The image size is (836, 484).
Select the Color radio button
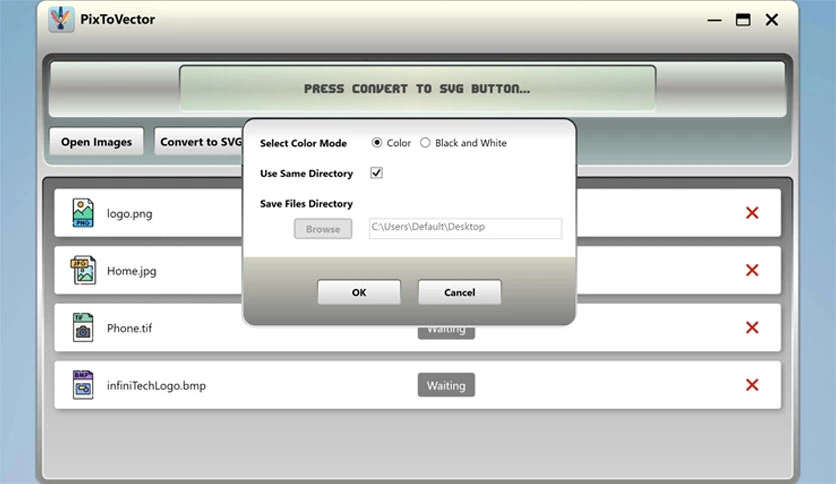click(x=377, y=143)
